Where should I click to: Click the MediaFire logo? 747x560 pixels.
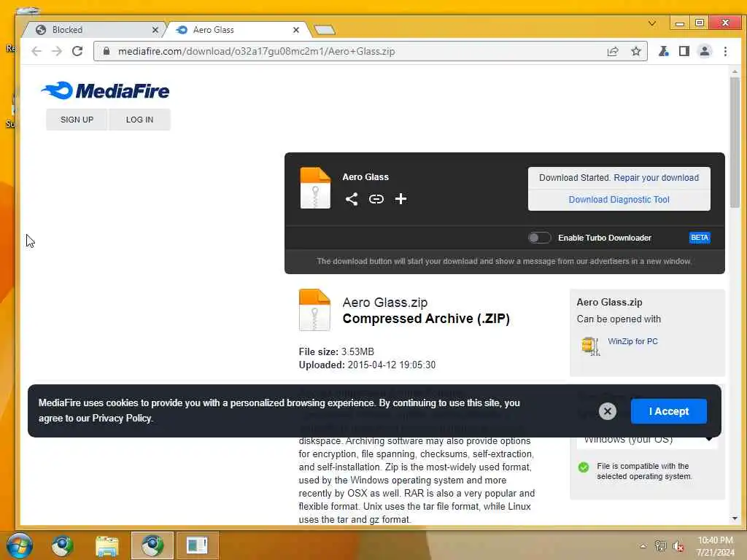point(105,90)
